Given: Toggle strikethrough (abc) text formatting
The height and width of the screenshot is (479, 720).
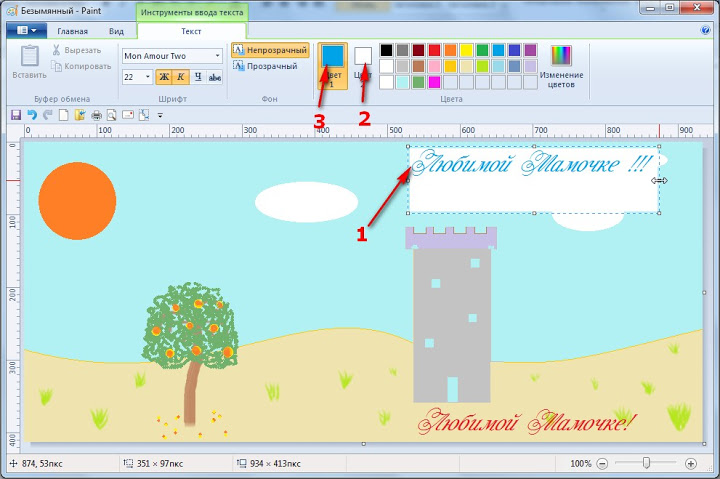Looking at the screenshot, I should (x=214, y=77).
